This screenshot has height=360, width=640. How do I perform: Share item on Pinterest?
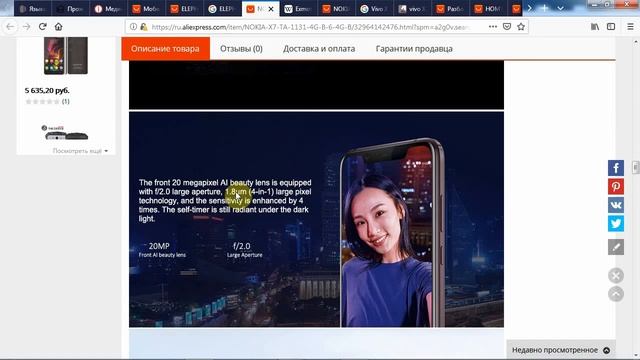click(x=616, y=187)
